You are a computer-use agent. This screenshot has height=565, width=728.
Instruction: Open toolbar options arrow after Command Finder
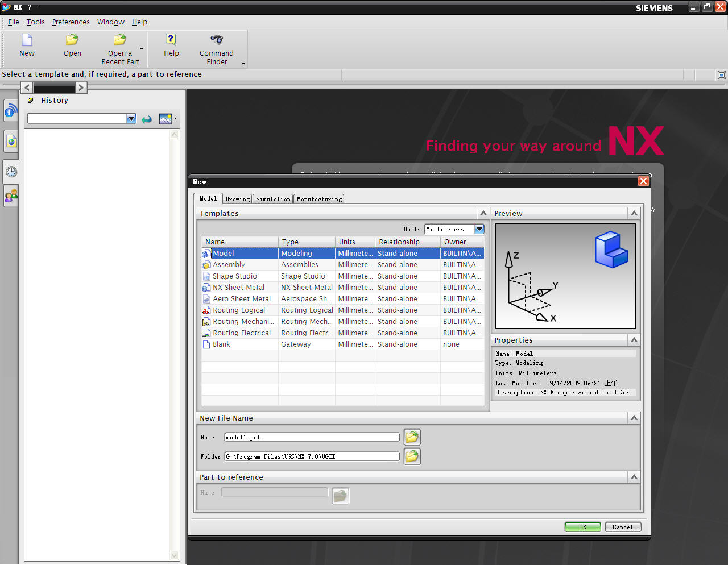(x=243, y=64)
